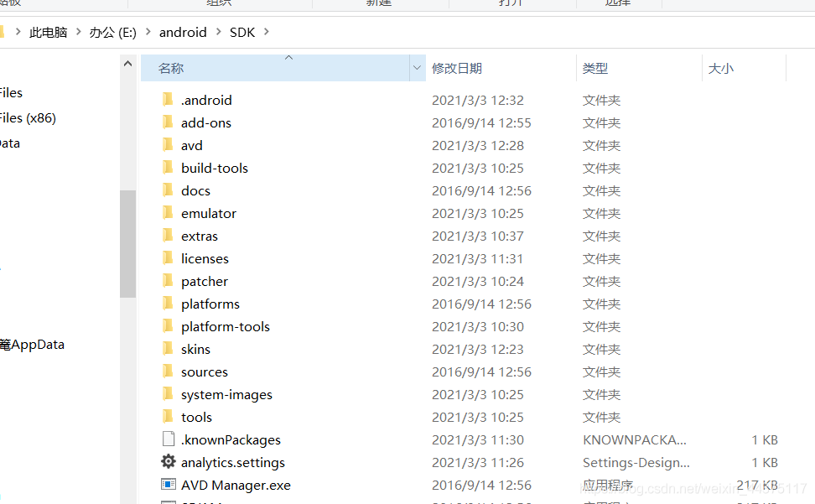Select the patcher folder icon
The width and height of the screenshot is (815, 504).
coord(168,281)
